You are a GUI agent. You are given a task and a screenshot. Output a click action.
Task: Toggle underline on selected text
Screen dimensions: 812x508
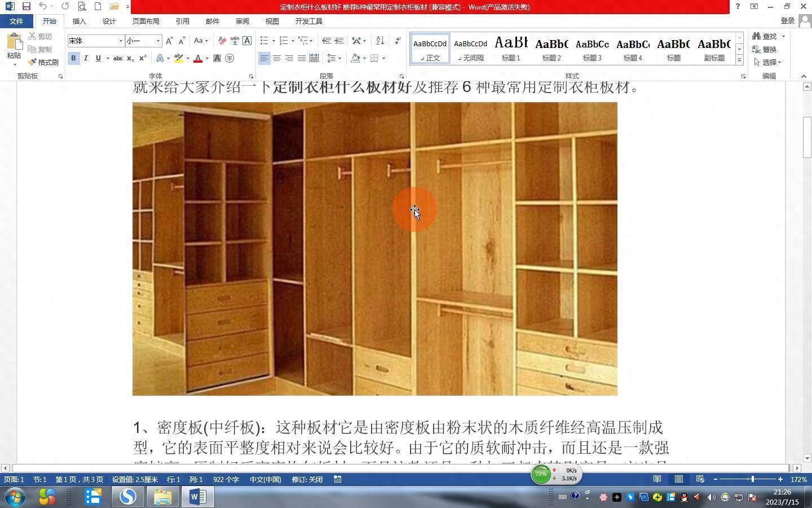(x=98, y=58)
